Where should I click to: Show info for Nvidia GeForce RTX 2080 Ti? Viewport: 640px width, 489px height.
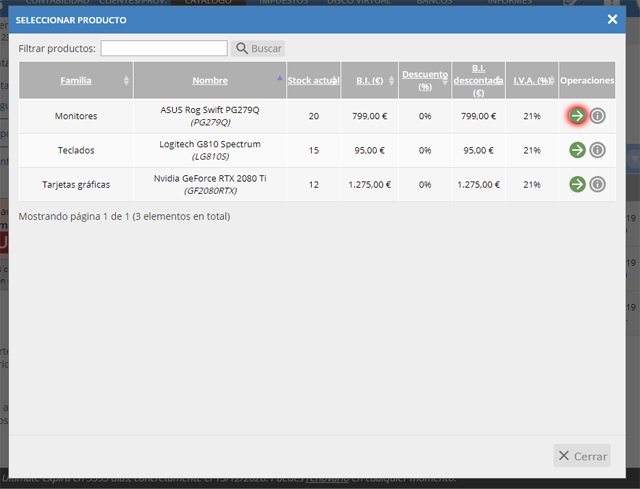coord(597,184)
